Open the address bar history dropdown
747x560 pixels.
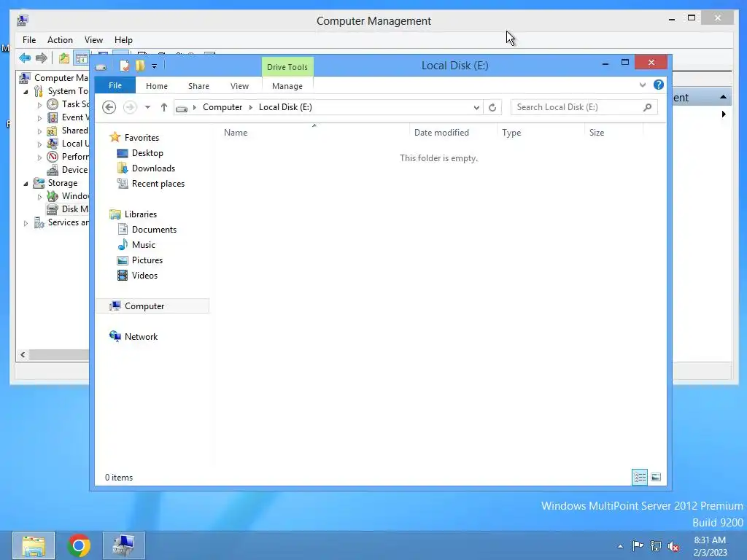pyautogui.click(x=476, y=107)
